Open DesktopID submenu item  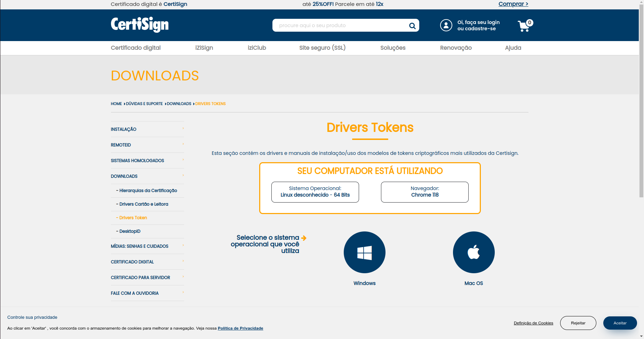click(128, 231)
